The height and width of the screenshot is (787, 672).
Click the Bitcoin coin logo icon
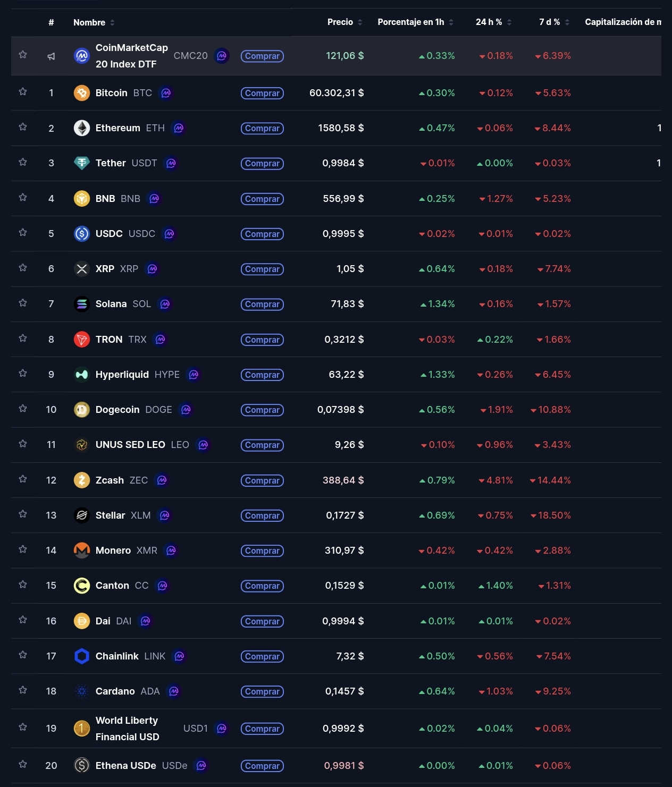tap(81, 93)
